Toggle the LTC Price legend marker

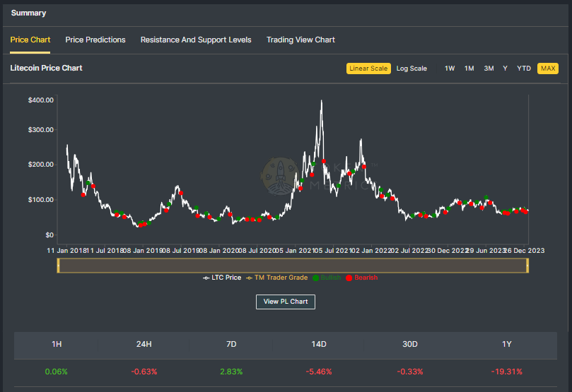206,278
